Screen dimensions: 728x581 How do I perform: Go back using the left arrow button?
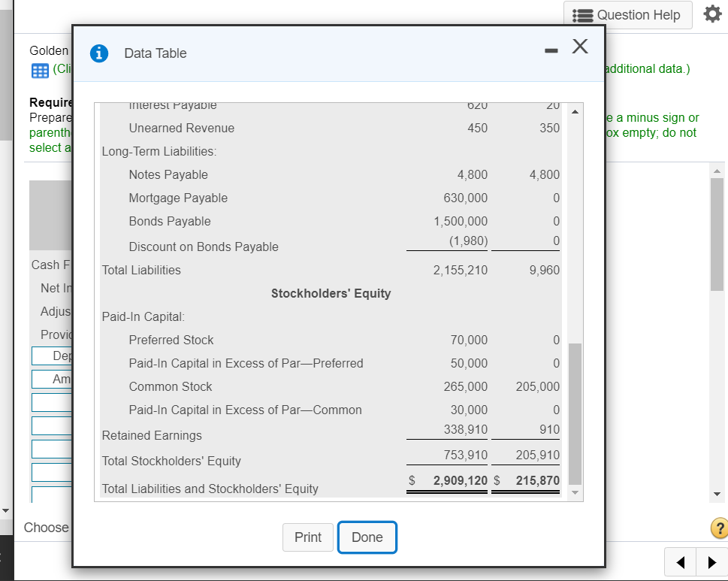pyautogui.click(x=680, y=561)
